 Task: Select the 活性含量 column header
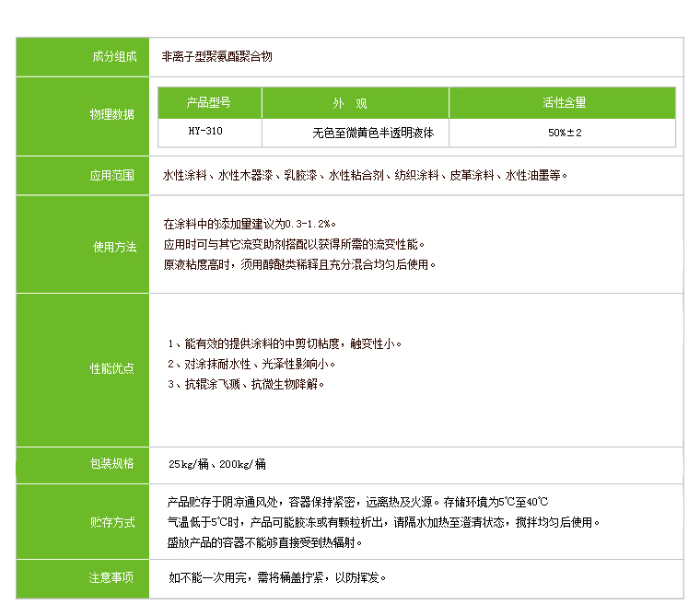[563, 103]
